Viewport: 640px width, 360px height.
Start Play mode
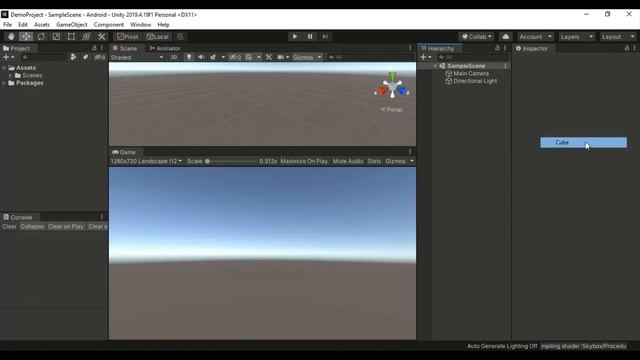(x=295, y=37)
